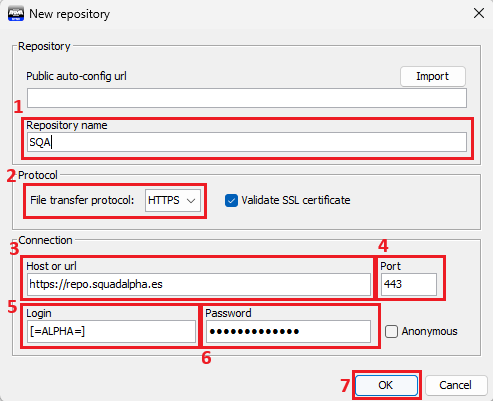Click the Login field with [=ALPHA=]
The height and width of the screenshot is (401, 493).
click(111, 331)
